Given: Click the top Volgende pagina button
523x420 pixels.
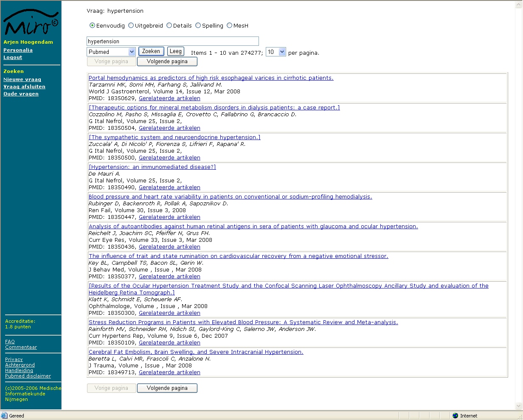Looking at the screenshot, I should [x=167, y=62].
